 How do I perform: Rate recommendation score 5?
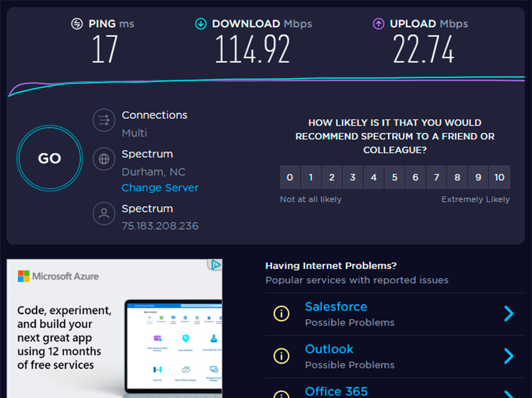click(x=395, y=177)
